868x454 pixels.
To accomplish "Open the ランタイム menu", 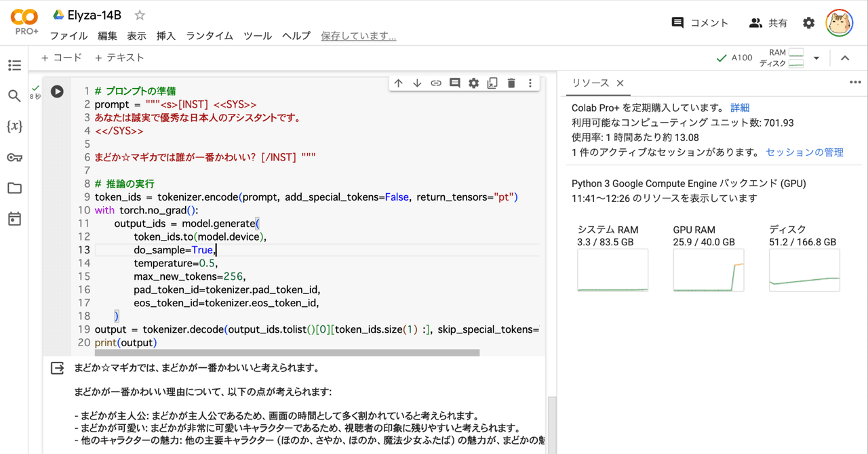I will 209,36.
